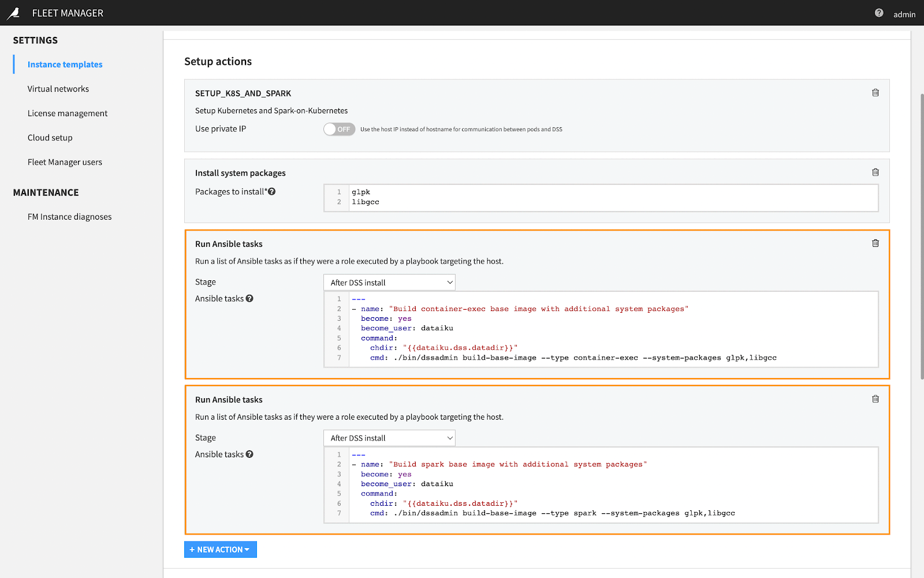
Task: Open help tooltip for second Ansible tasks field
Action: [x=249, y=454]
